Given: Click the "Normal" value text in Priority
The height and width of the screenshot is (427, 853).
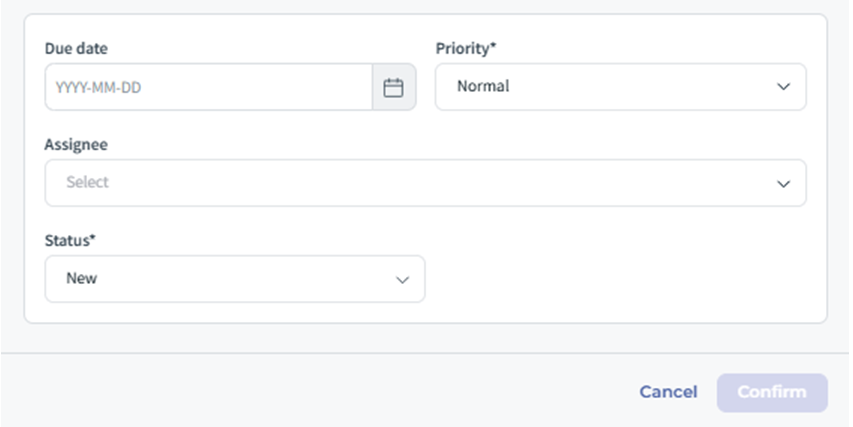Looking at the screenshot, I should pyautogui.click(x=483, y=87).
